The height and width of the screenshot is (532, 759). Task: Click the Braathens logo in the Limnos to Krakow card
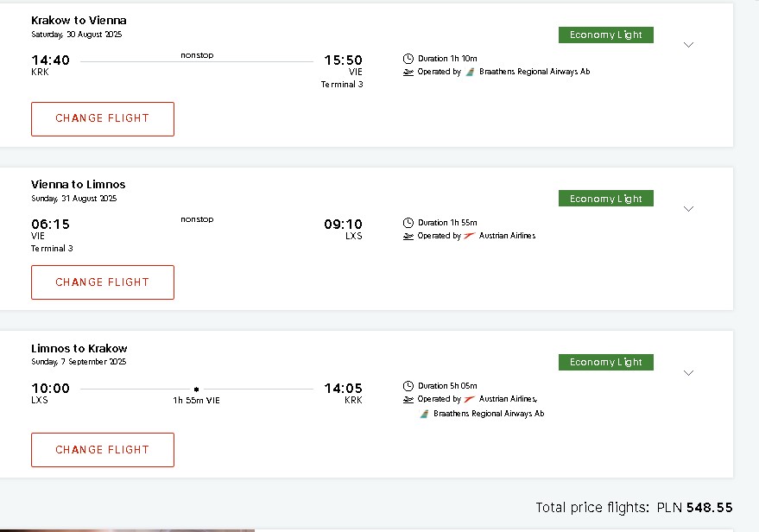[424, 414]
